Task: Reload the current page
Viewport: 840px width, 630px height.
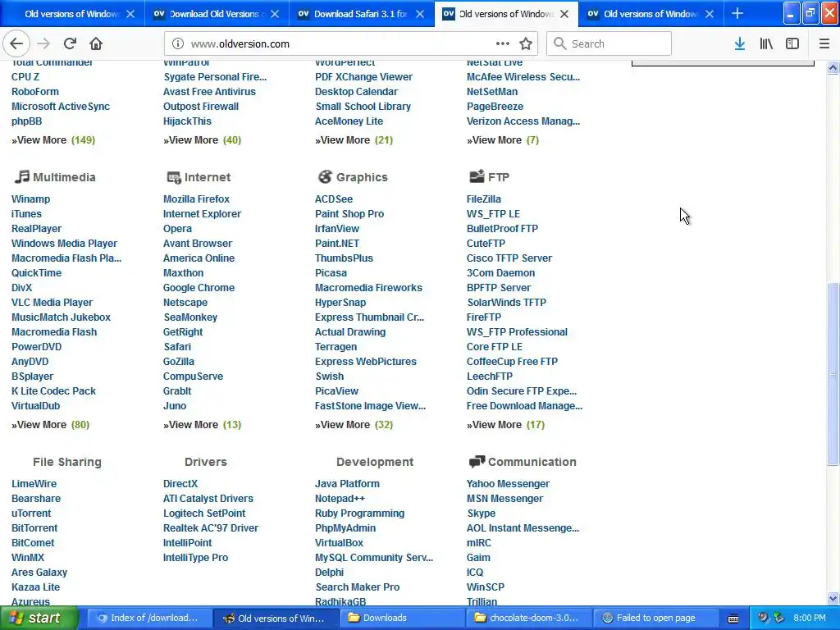Action: tap(70, 44)
